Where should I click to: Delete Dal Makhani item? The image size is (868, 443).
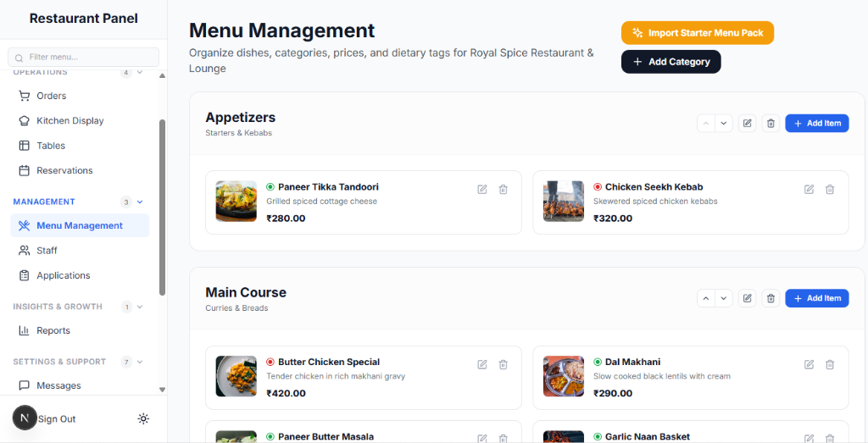(830, 364)
